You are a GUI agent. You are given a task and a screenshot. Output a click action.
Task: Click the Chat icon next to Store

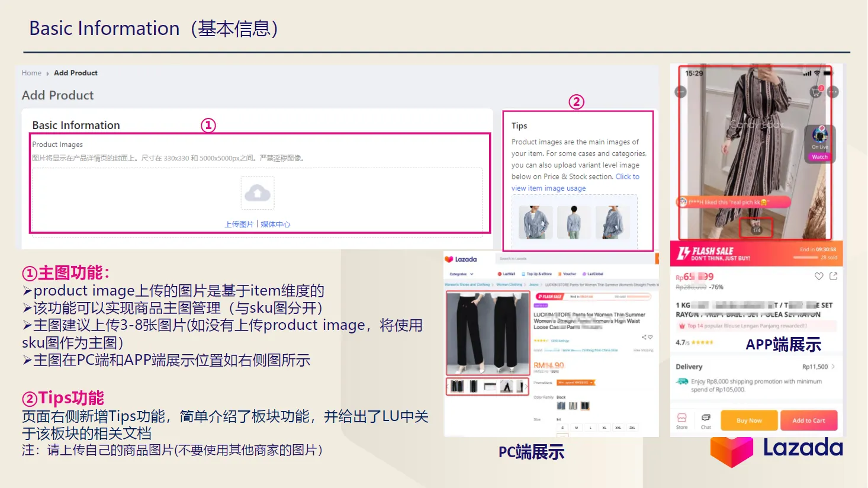click(706, 420)
